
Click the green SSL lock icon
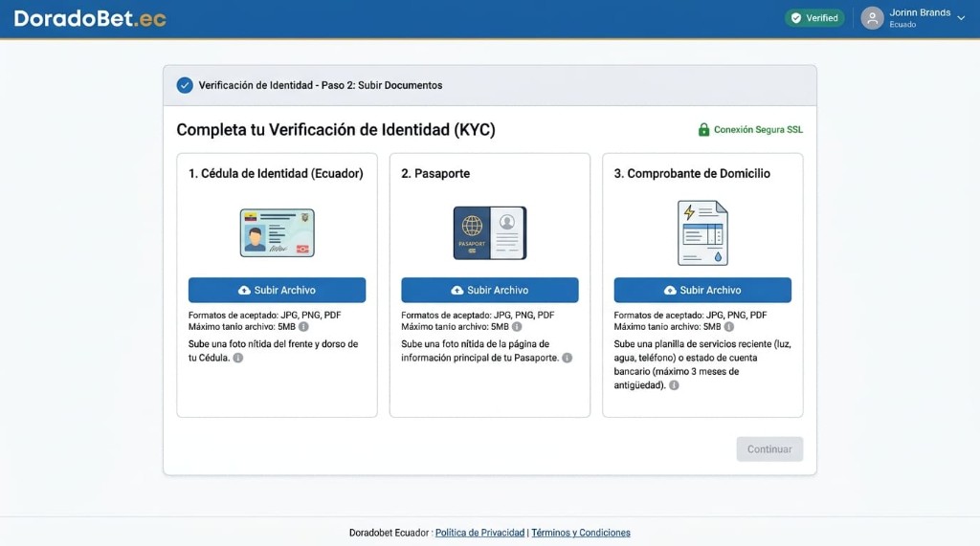click(703, 129)
